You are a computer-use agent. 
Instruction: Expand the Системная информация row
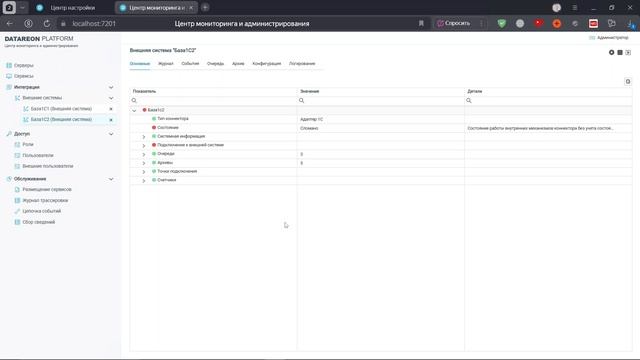point(144,137)
